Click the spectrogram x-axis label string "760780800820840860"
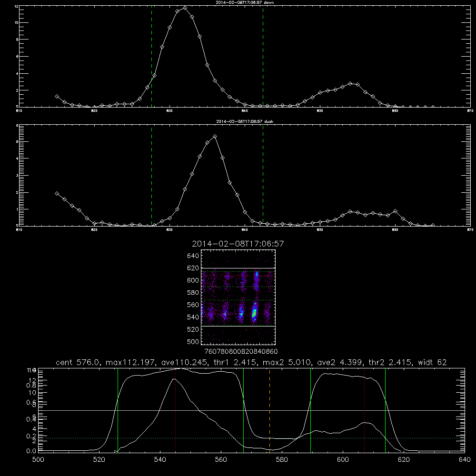Image resolution: width=476 pixels, height=476 pixels. [241, 351]
